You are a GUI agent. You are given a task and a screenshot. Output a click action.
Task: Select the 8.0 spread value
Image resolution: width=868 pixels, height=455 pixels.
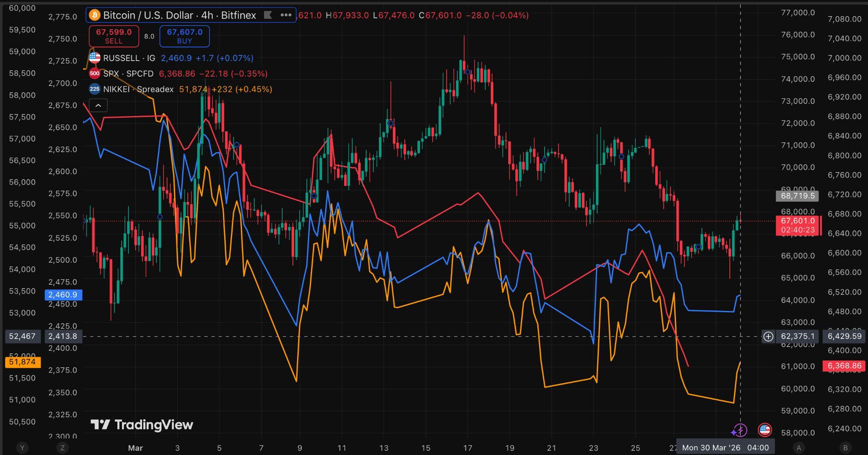[149, 36]
